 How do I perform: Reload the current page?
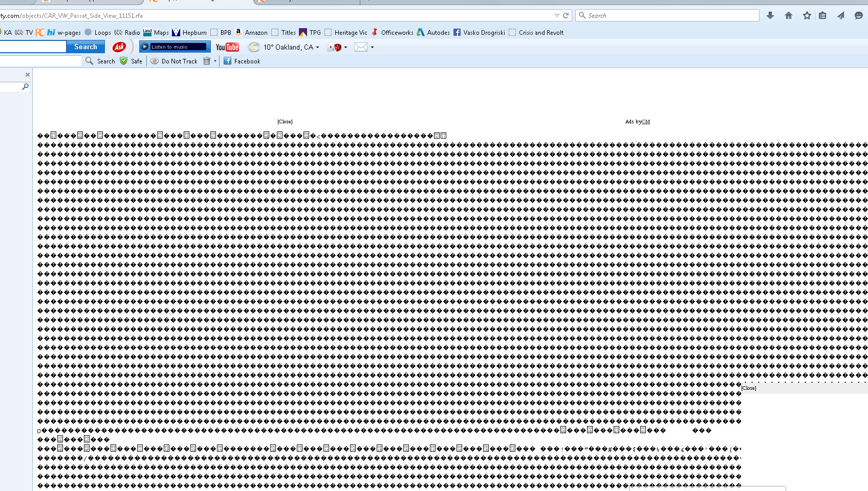click(566, 15)
